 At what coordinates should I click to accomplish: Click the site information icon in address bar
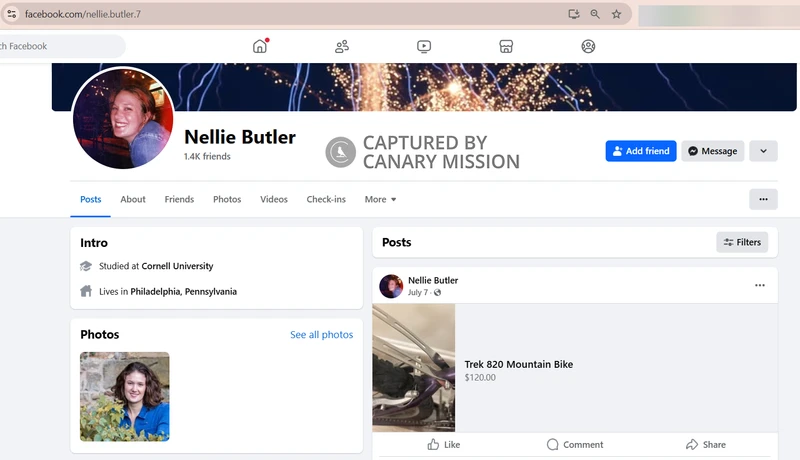pos(12,14)
